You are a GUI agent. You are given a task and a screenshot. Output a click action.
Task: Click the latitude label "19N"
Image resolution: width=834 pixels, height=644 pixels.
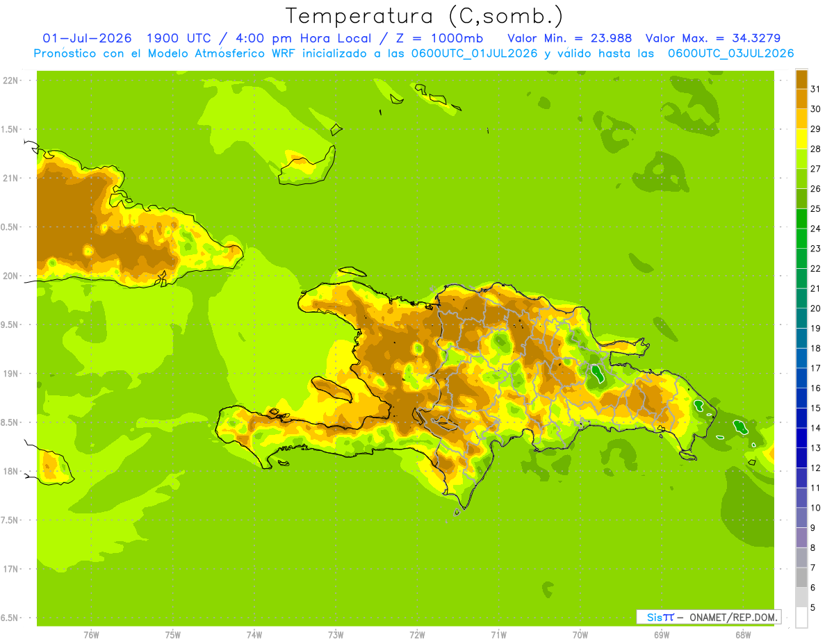10,374
